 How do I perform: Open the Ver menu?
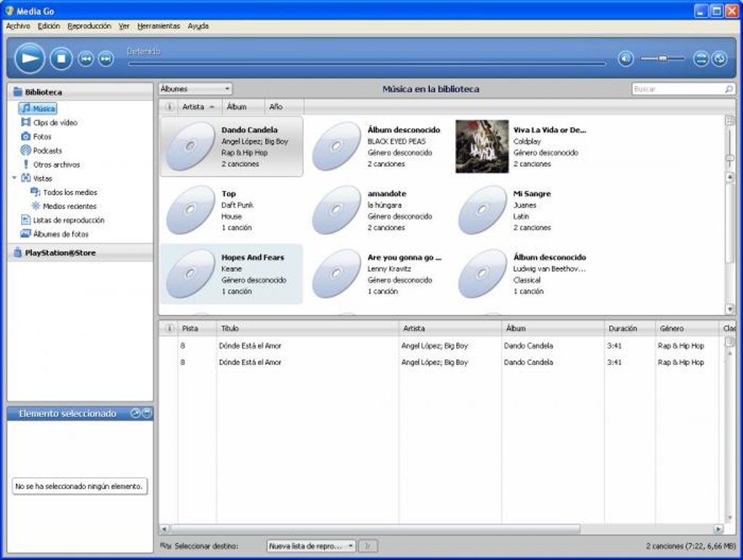(124, 26)
